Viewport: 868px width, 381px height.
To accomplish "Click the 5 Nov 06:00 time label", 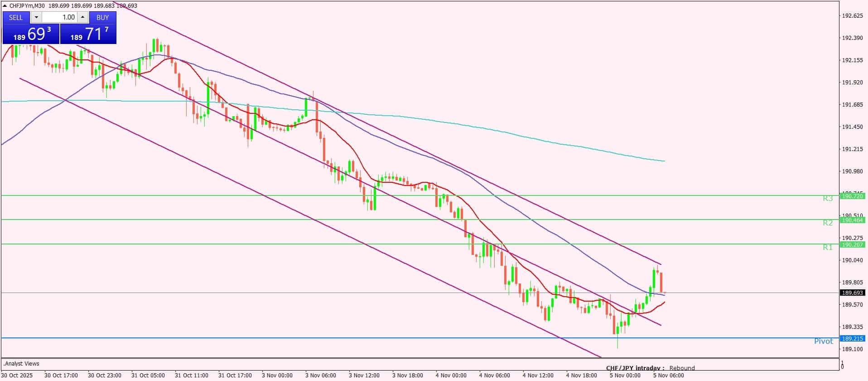I will (x=669, y=375).
